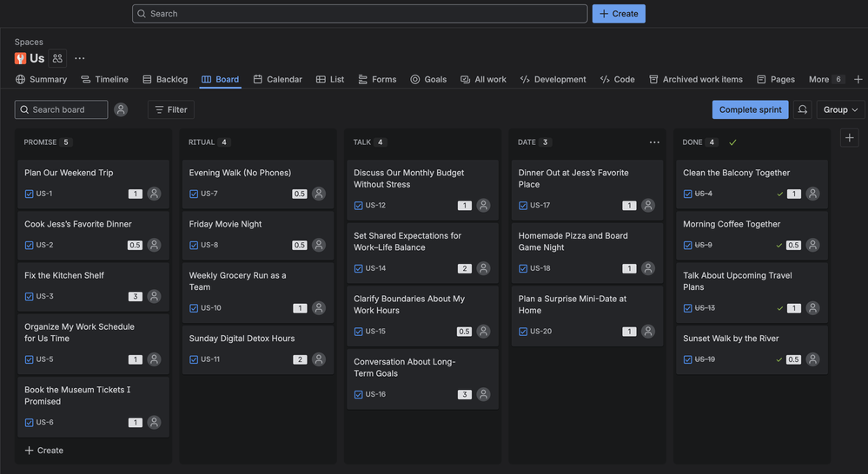Viewport: 868px width, 474px height.
Task: Click the US-17 task type checkbox icon
Action: [x=523, y=206]
